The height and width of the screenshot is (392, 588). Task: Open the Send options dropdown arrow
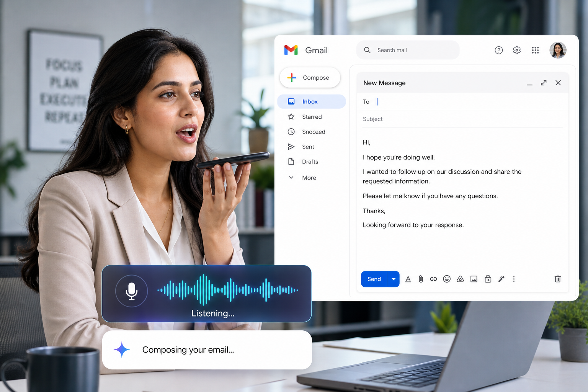click(394, 279)
